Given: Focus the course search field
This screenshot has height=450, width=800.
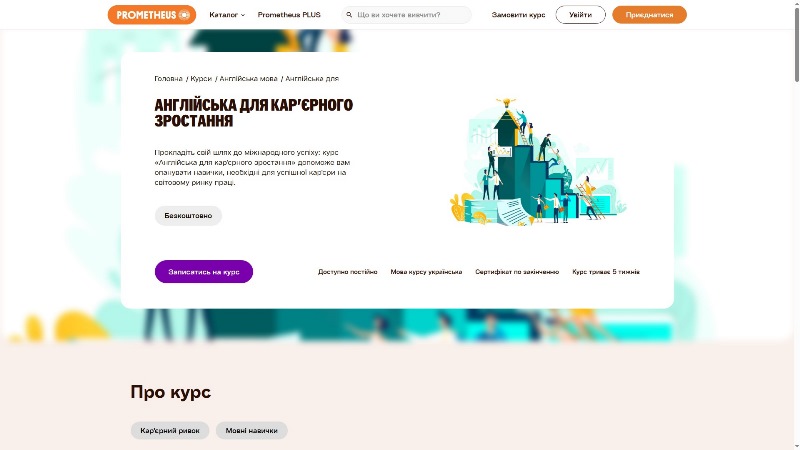Looking at the screenshot, I should 406,15.
